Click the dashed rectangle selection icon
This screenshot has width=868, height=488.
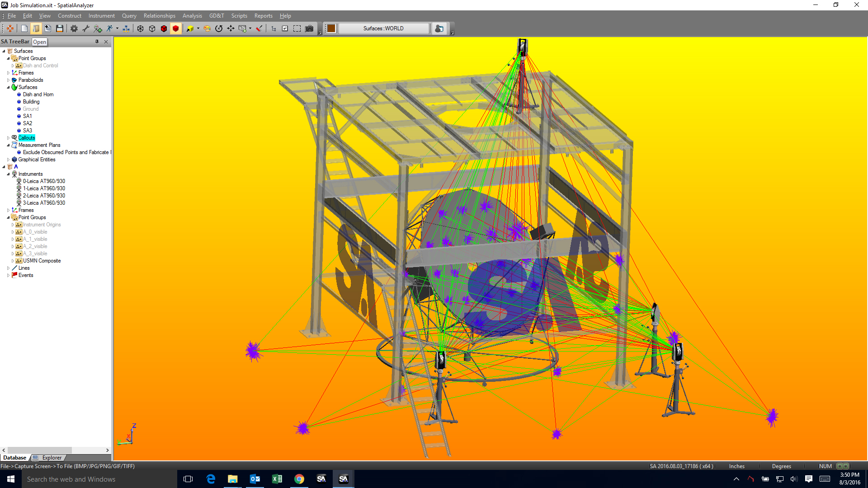(297, 28)
